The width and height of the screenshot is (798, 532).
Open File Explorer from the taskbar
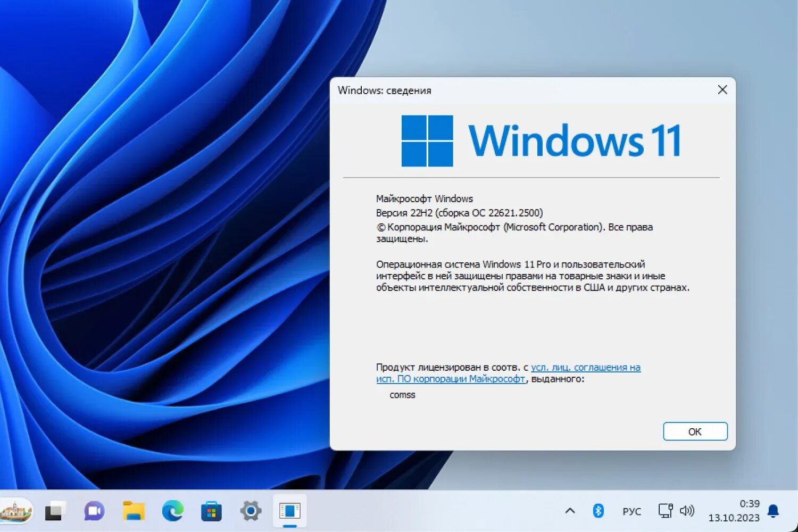[x=134, y=511]
